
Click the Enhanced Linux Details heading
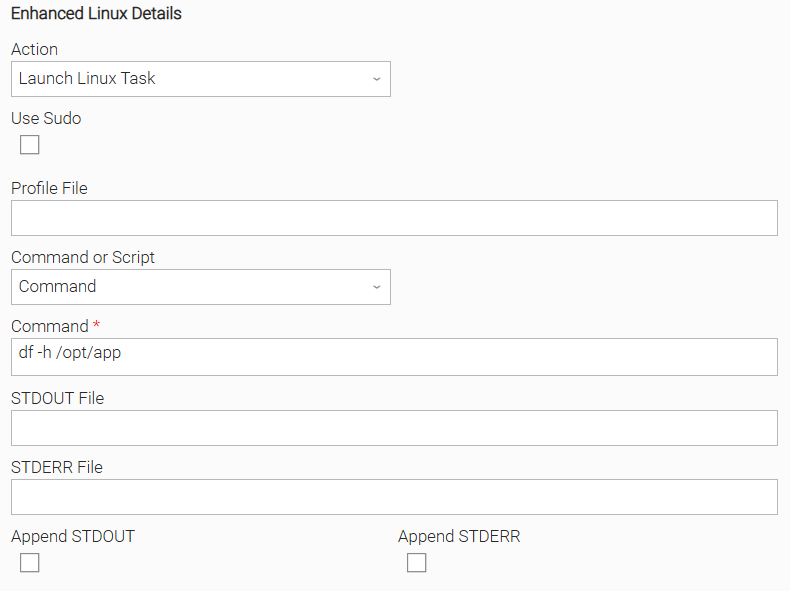point(96,14)
